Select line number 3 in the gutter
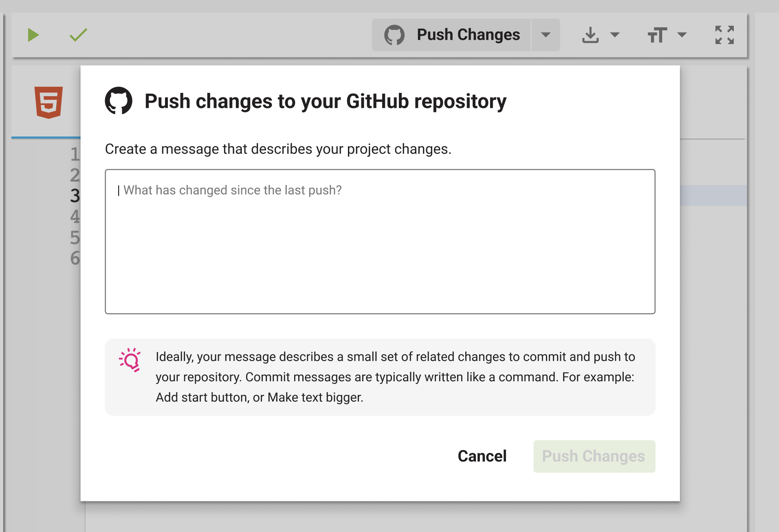 (x=75, y=196)
